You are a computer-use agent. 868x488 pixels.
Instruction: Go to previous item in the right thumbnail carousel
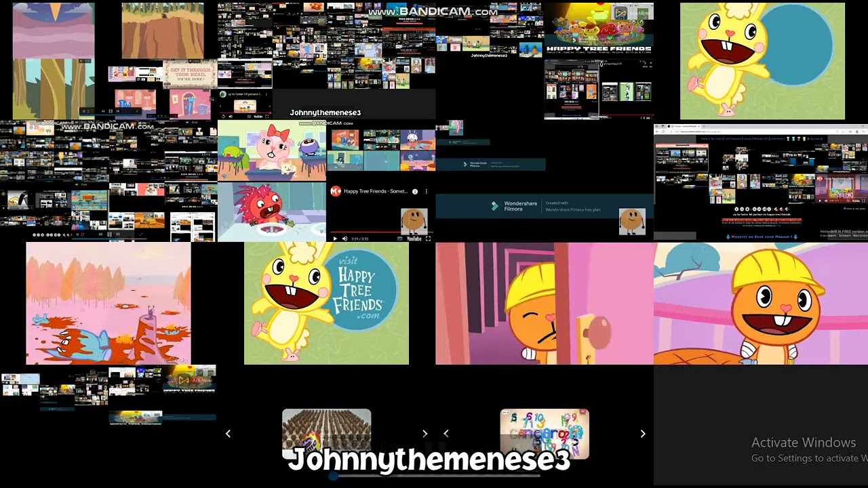[446, 434]
